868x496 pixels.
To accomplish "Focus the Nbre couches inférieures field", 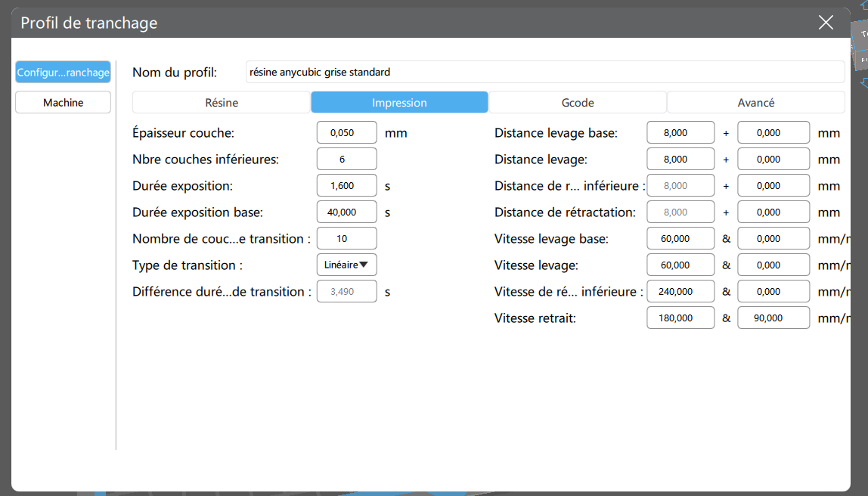I will [346, 159].
